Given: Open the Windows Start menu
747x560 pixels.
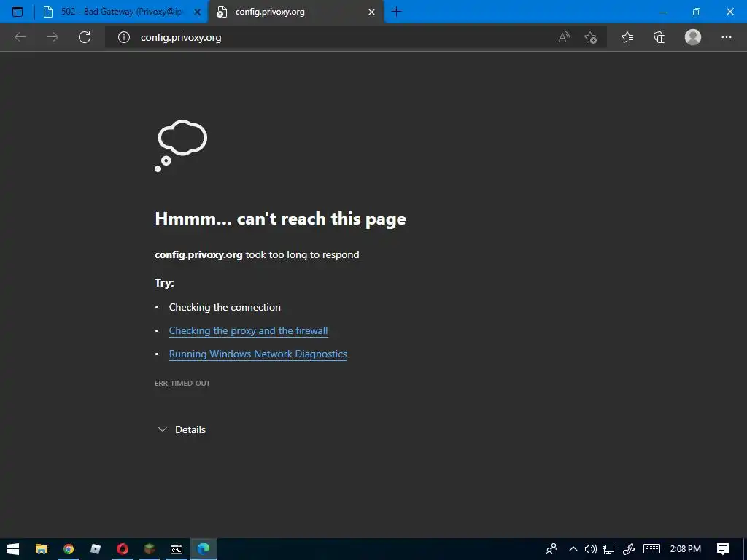Looking at the screenshot, I should (x=13, y=549).
